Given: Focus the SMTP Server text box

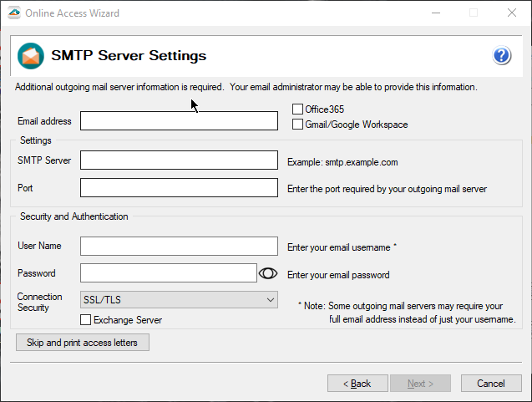Looking at the screenshot, I should pyautogui.click(x=179, y=160).
